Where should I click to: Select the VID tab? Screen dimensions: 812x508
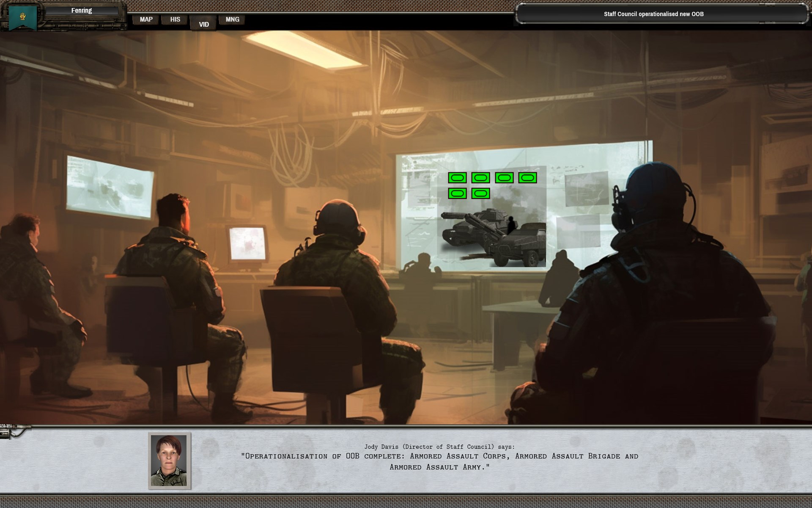tap(204, 24)
